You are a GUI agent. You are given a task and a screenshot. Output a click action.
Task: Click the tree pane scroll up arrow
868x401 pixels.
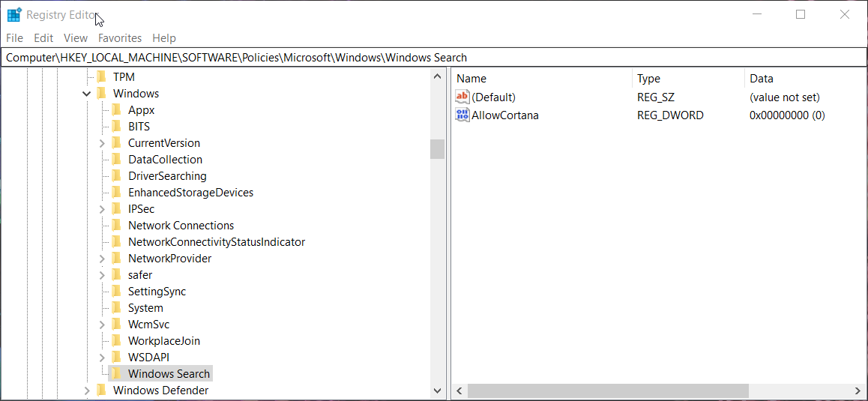(437, 76)
